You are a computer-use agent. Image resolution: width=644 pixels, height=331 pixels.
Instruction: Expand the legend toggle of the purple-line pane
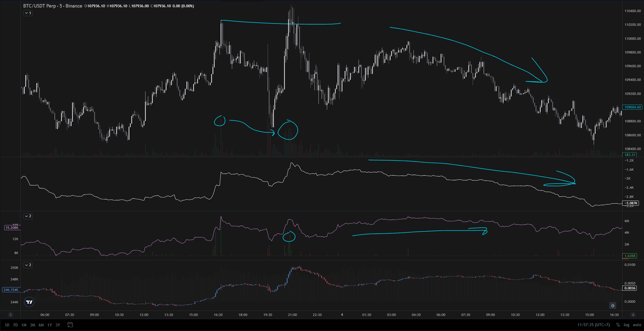28,216
